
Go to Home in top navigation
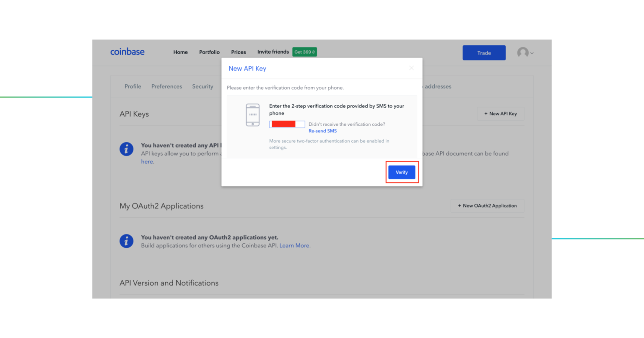tap(181, 52)
